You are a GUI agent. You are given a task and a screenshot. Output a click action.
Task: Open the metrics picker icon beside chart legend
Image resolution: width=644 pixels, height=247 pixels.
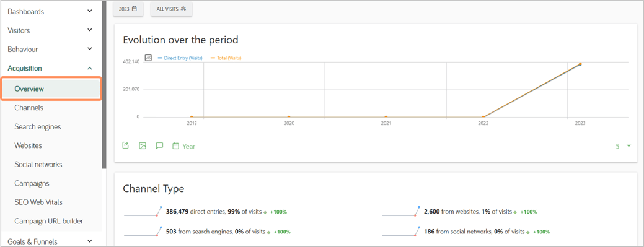(x=148, y=58)
